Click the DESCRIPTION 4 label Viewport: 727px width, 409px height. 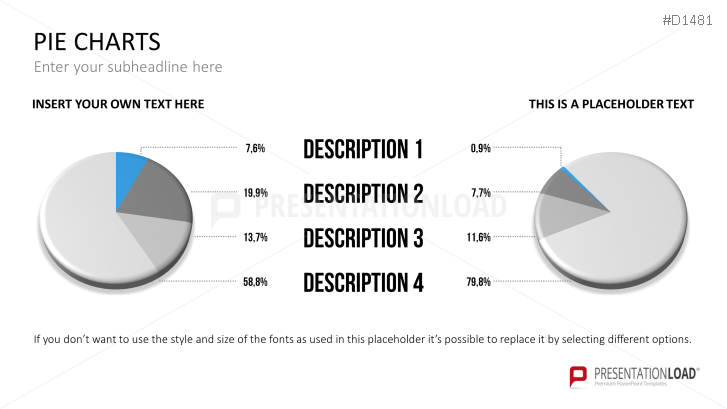click(363, 283)
